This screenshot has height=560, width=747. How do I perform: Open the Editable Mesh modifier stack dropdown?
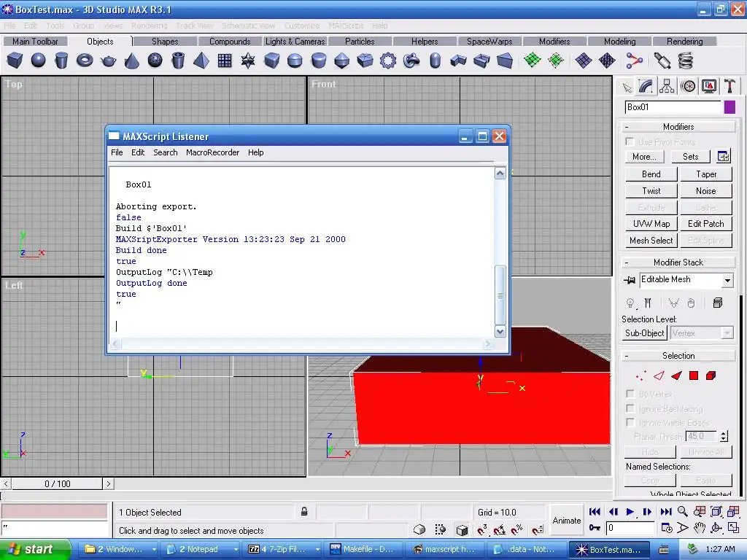(x=727, y=281)
